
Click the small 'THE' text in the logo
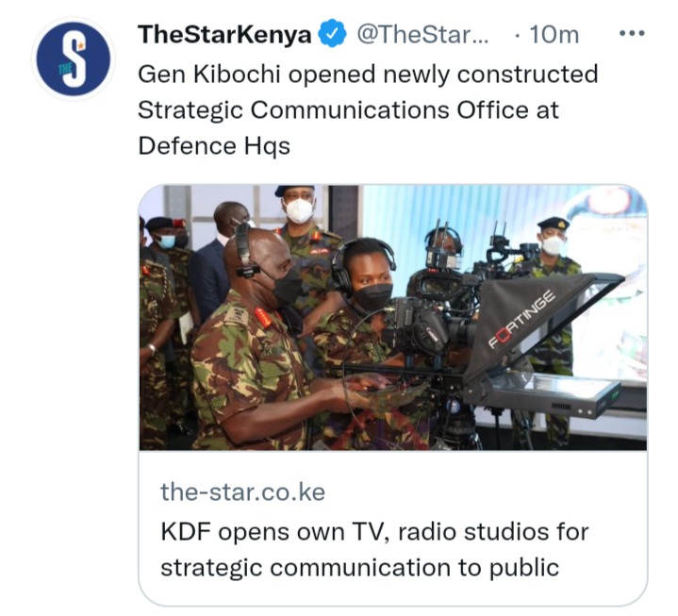tap(64, 68)
